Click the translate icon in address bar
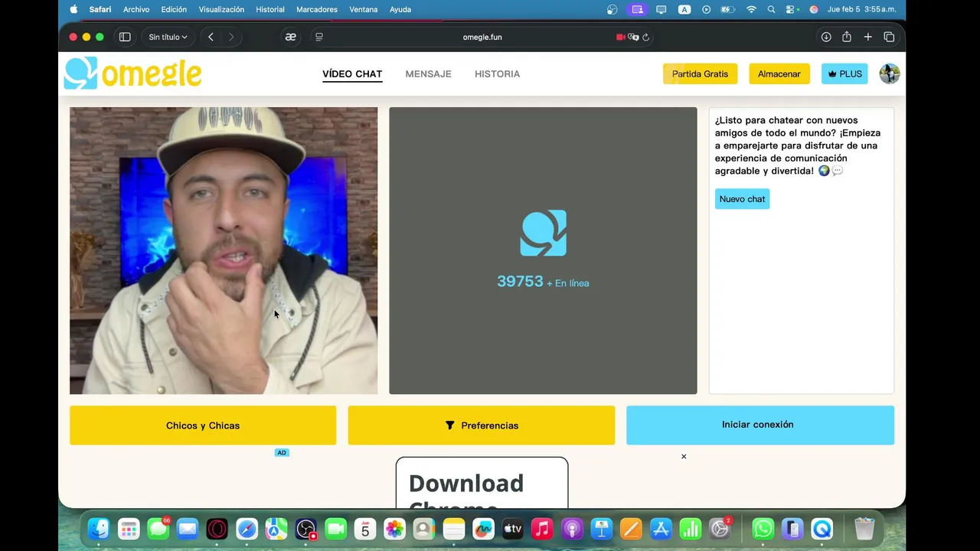980x551 pixels. coord(633,37)
